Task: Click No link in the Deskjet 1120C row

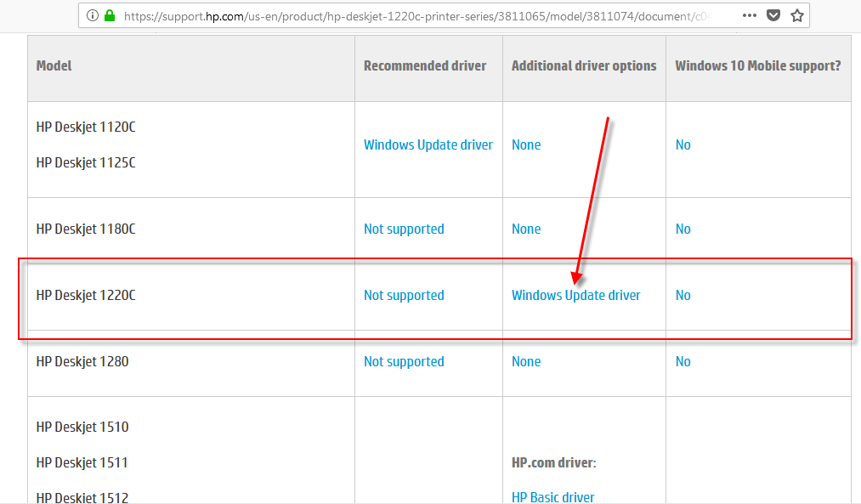Action: coord(683,145)
